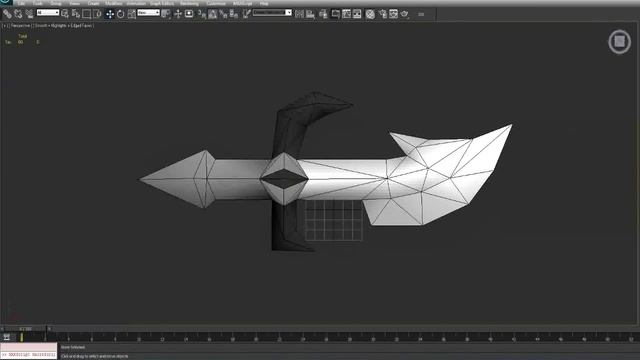Click the Unlink Selection tool
640x360 pixels.
18,14
